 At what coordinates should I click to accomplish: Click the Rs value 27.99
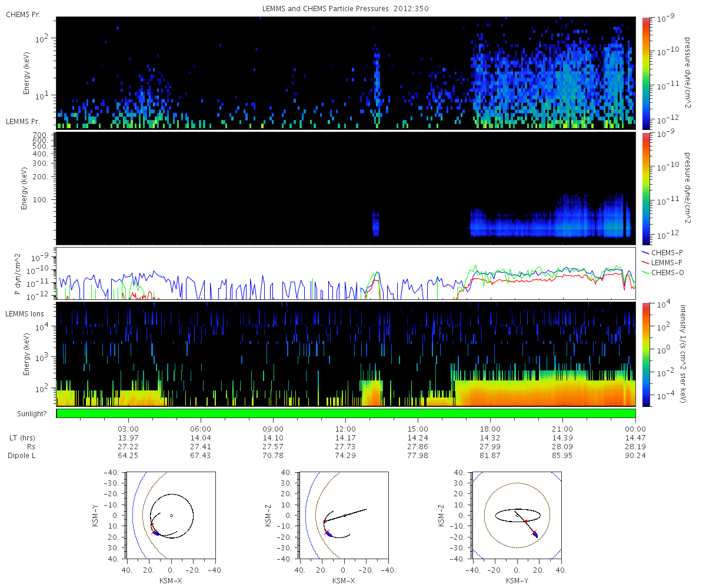(490, 447)
